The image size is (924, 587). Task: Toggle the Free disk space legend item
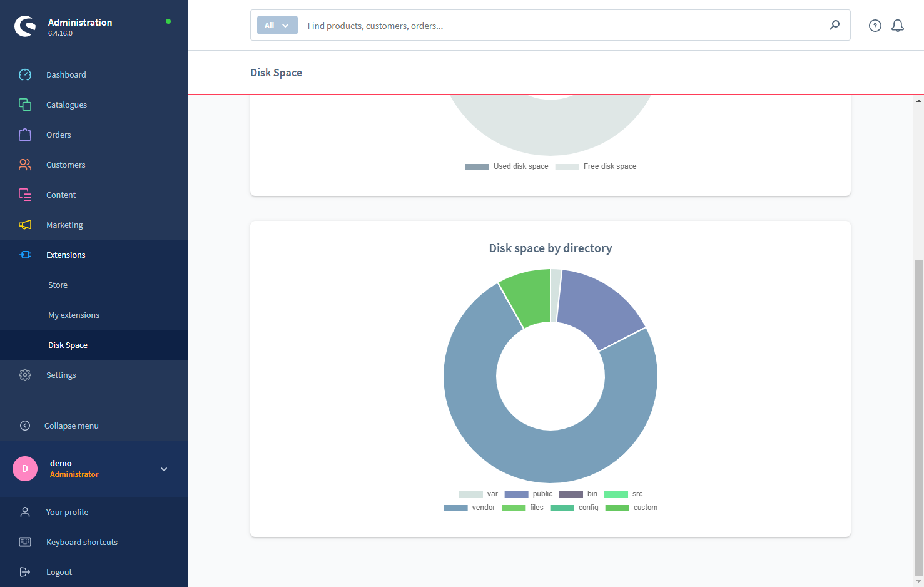coord(596,166)
